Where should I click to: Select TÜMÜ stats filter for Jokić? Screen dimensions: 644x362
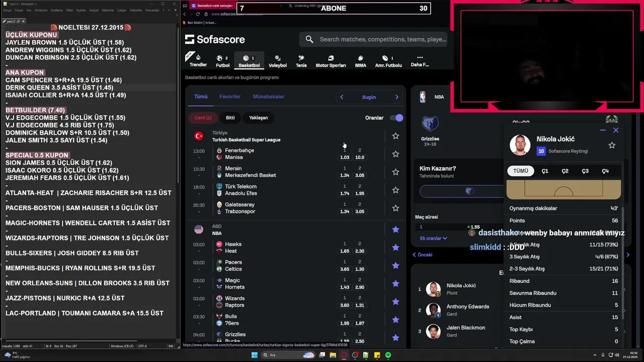(521, 171)
